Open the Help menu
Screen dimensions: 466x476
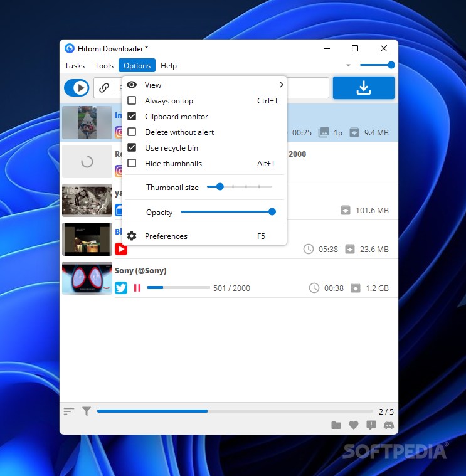[169, 66]
